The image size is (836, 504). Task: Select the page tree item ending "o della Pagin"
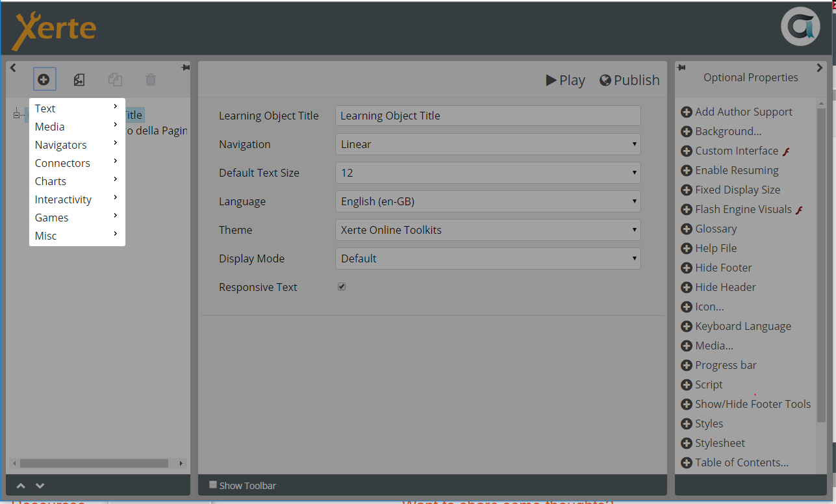pos(157,131)
